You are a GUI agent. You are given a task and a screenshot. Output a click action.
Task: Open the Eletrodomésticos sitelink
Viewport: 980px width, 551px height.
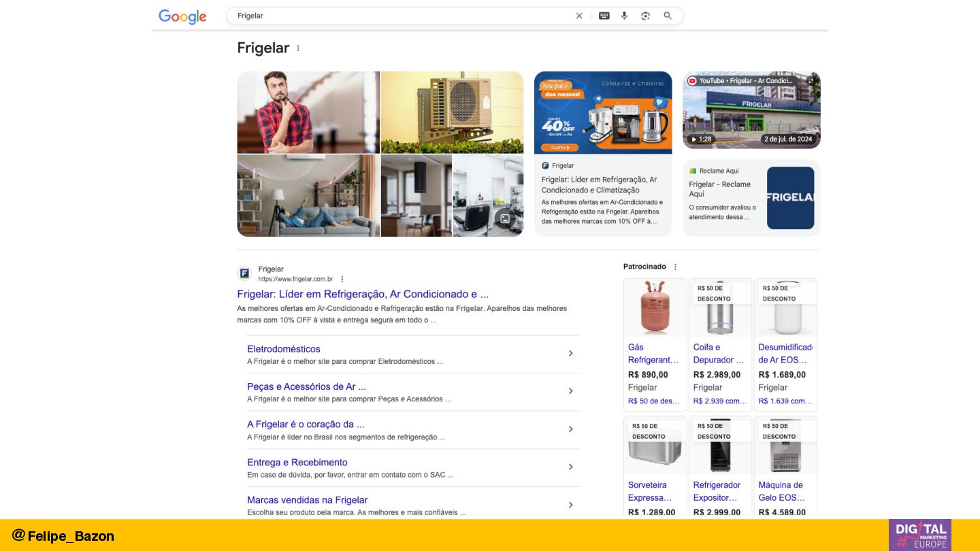pos(283,349)
